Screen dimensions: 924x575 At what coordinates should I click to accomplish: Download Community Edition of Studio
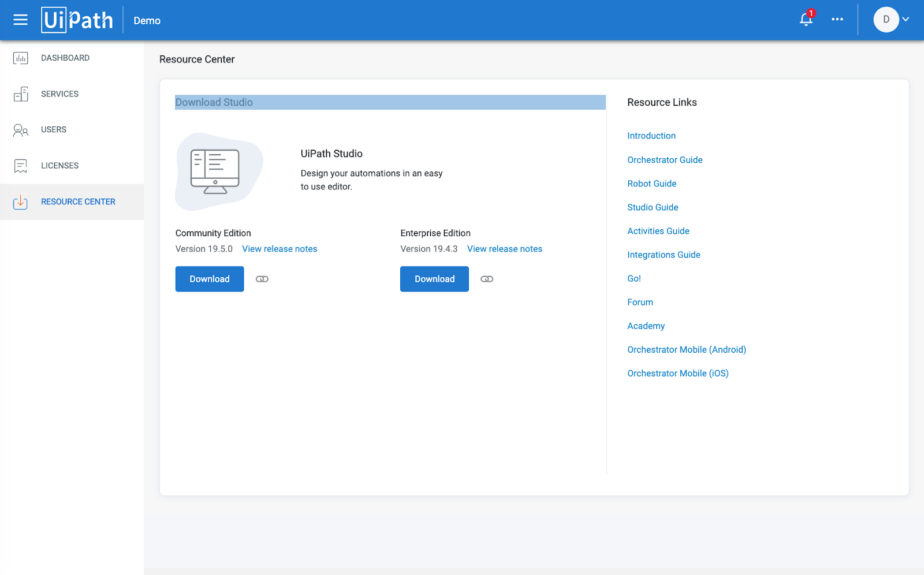coord(209,279)
